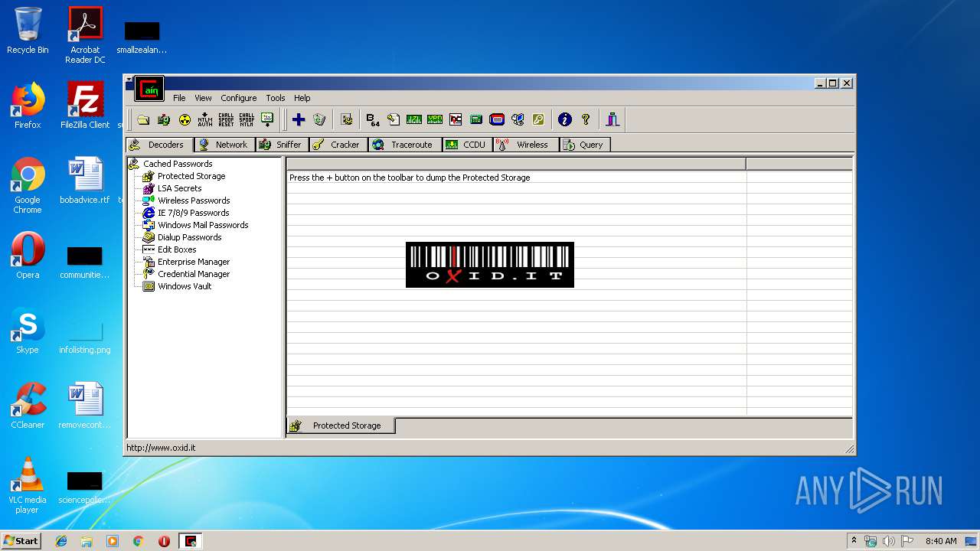The image size is (980, 551).
Task: Click the first column header in results list
Action: (516, 164)
